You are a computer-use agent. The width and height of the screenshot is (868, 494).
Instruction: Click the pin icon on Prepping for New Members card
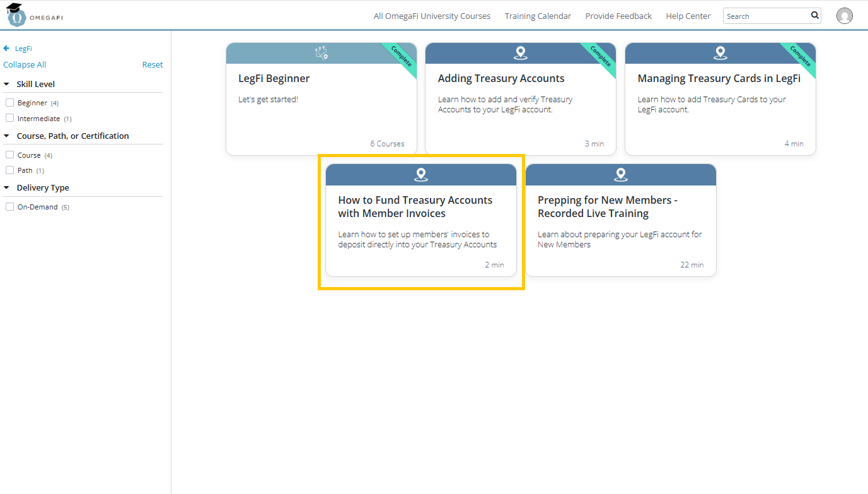[621, 174]
